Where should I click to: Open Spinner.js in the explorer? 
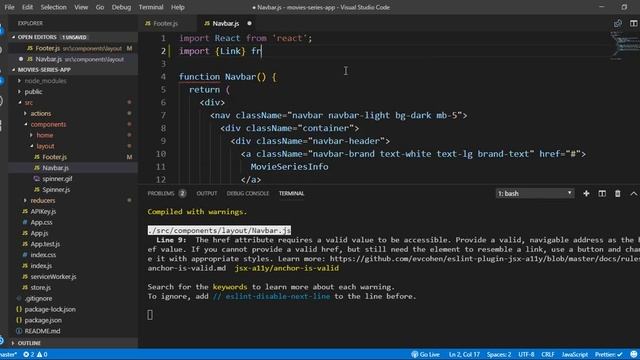click(x=56, y=190)
